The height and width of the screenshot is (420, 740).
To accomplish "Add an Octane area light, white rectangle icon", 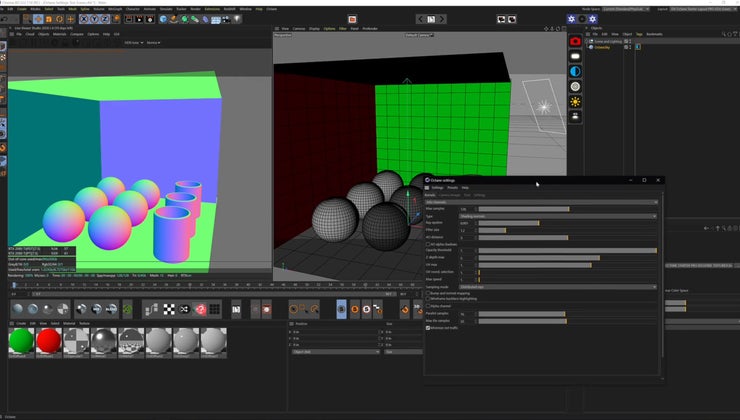I will pos(575,57).
